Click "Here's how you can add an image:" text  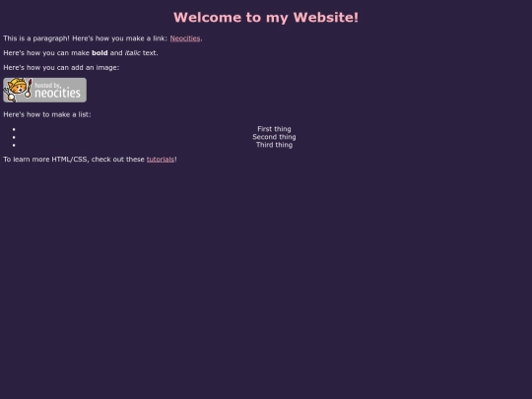61,68
